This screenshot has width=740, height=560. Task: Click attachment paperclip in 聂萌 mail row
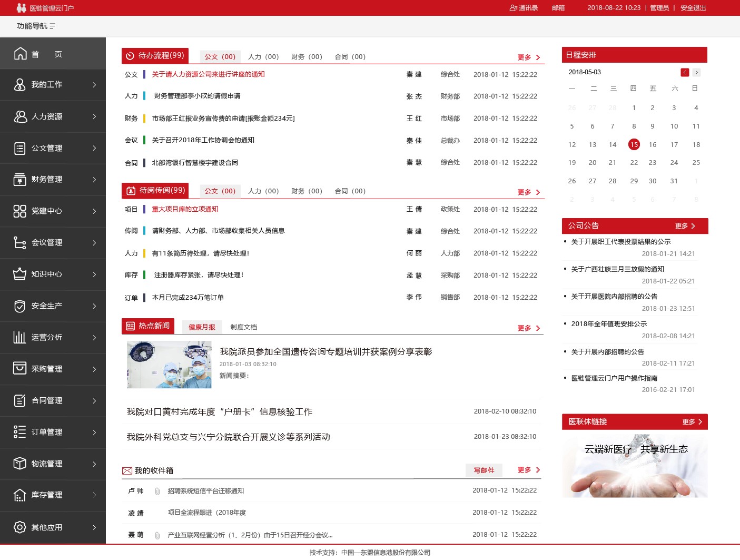[x=157, y=535]
